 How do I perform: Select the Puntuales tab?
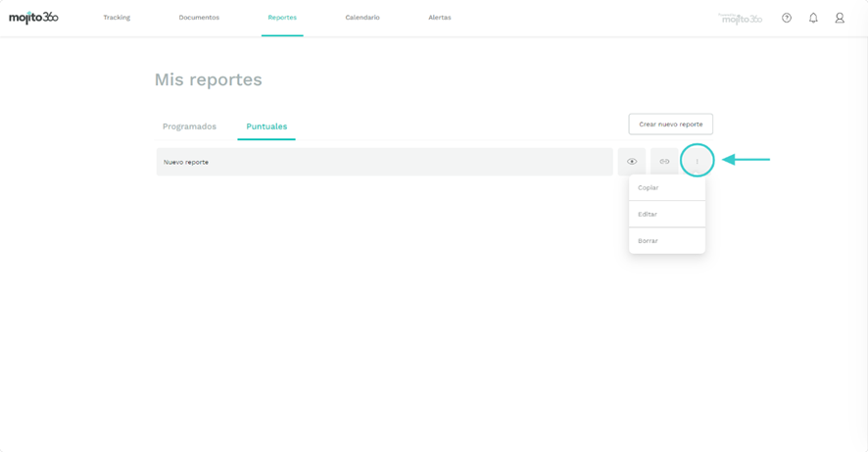point(266,126)
